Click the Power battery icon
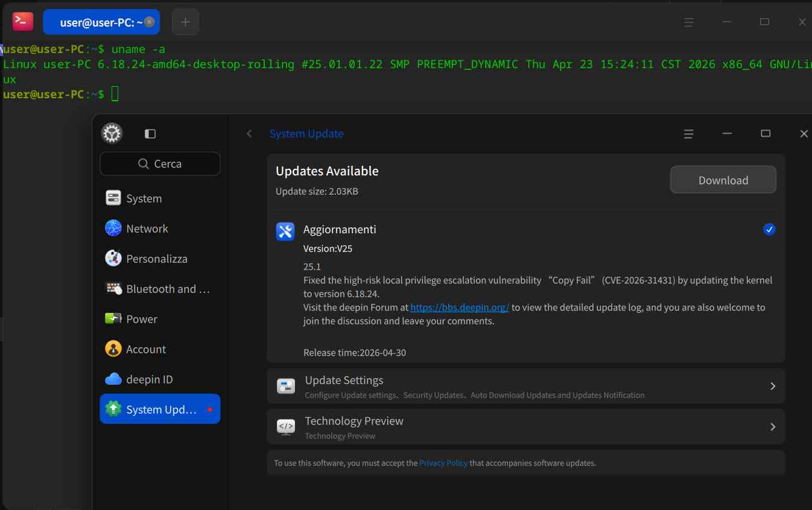812x510 pixels. point(113,318)
